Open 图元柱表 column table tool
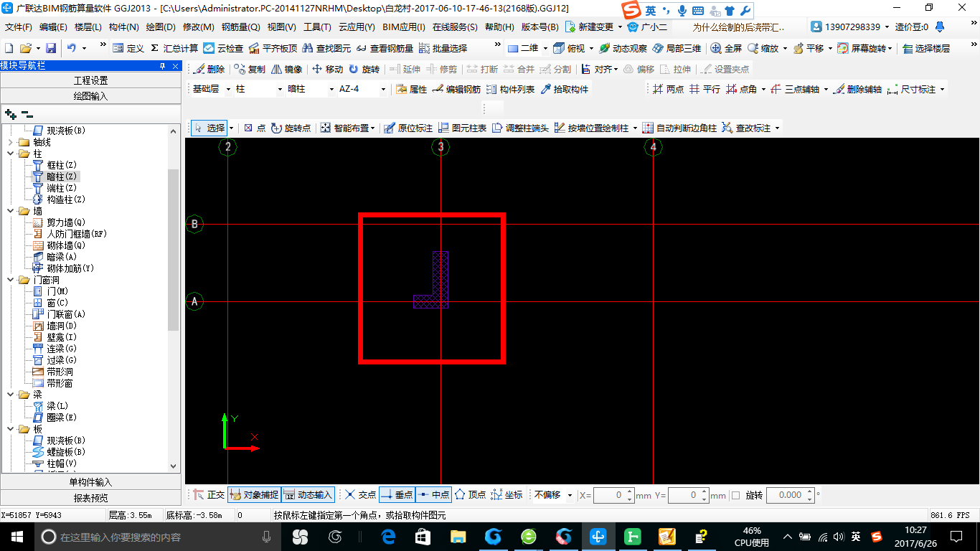980x551 pixels. click(x=462, y=128)
